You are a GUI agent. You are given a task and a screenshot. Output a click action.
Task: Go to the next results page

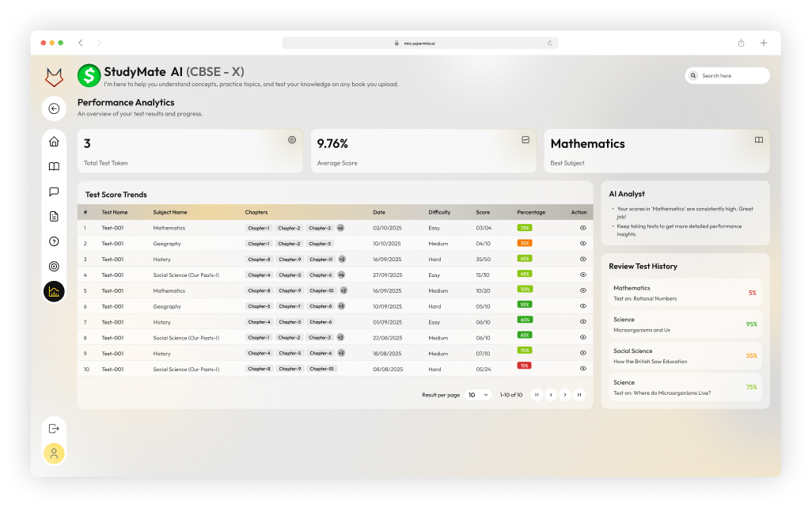(565, 394)
